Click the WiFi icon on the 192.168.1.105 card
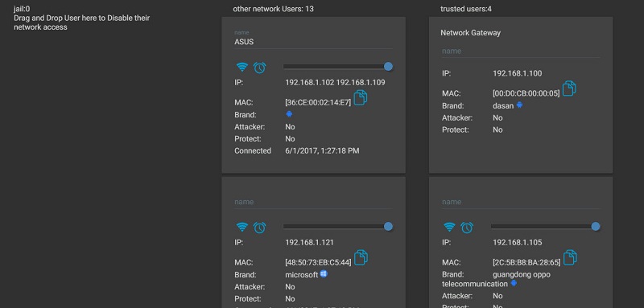This screenshot has height=308, width=644. (450, 227)
